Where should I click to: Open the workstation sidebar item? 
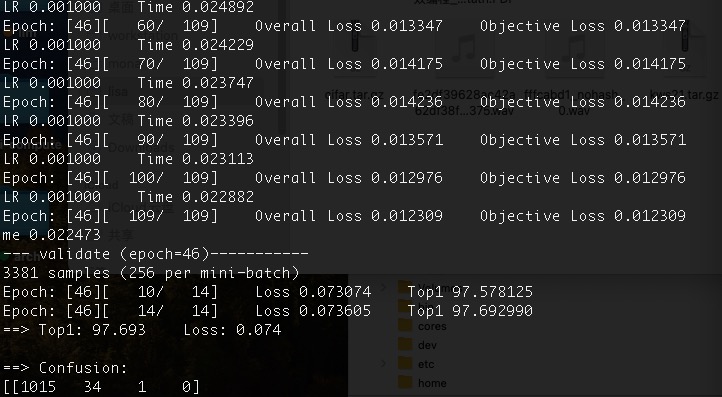(144, 35)
